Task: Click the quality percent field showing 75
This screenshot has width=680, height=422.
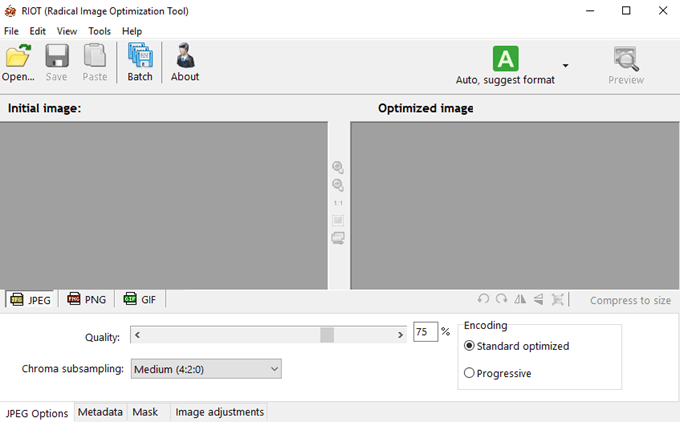Action: 425,332
